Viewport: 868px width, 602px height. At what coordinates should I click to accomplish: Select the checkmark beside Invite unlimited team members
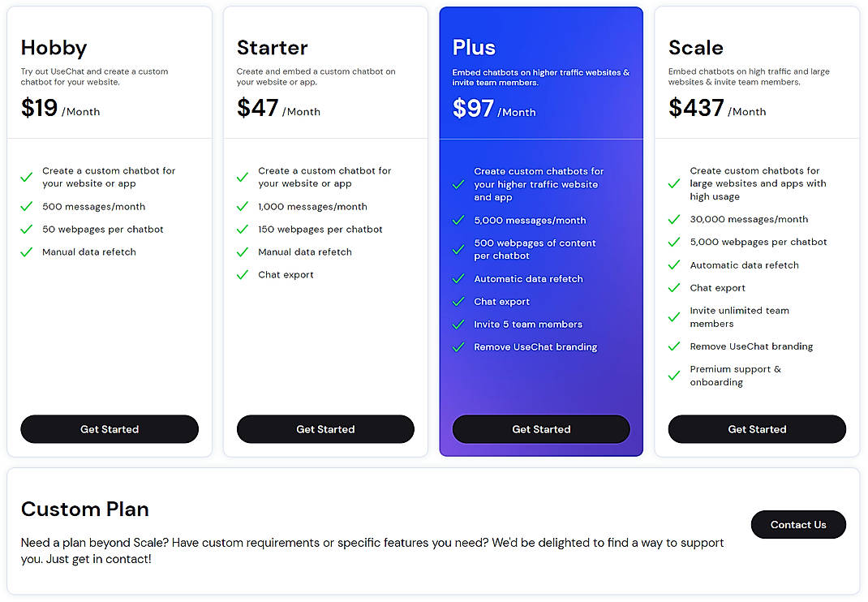(674, 317)
